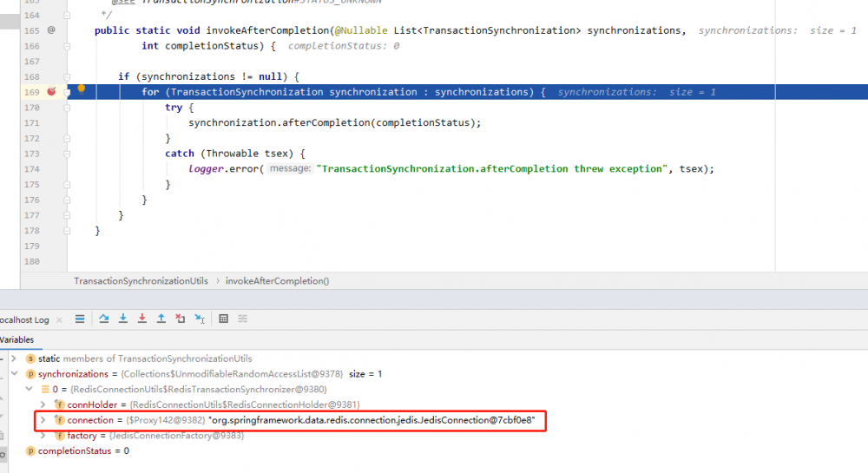The image size is (868, 473).
Task: Click fold end marker at line 177
Action: coord(67,216)
